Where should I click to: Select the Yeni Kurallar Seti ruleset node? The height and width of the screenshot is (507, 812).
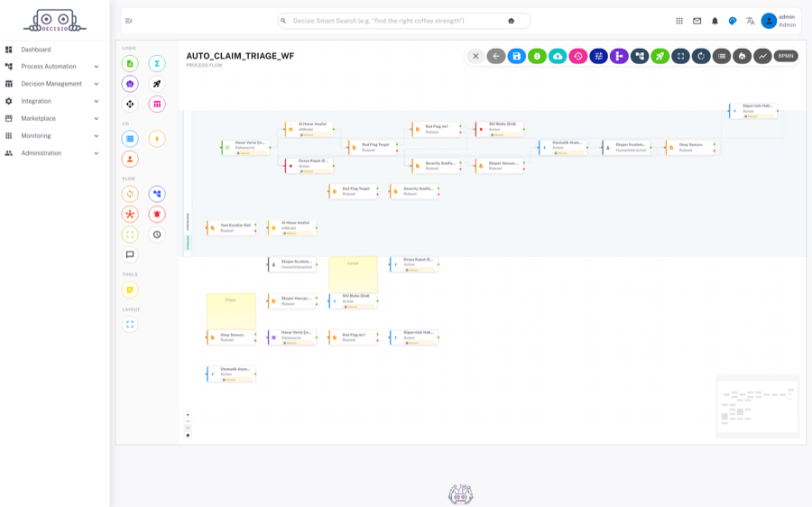point(231,228)
